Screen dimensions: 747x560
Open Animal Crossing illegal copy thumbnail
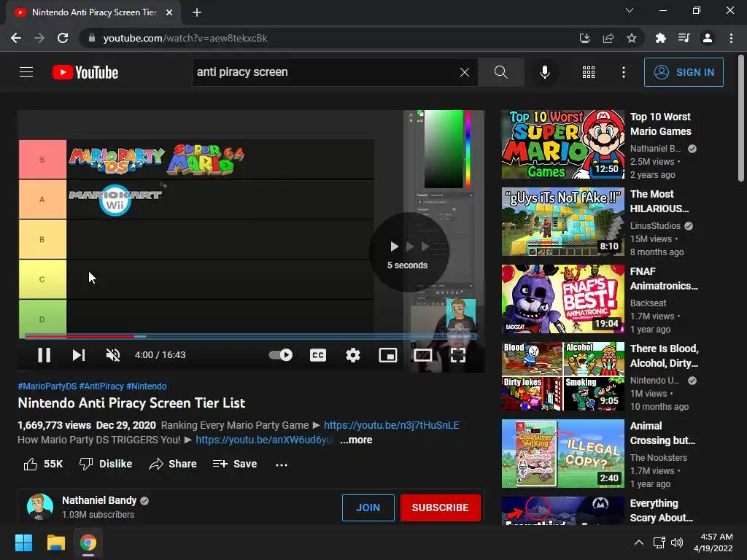562,454
